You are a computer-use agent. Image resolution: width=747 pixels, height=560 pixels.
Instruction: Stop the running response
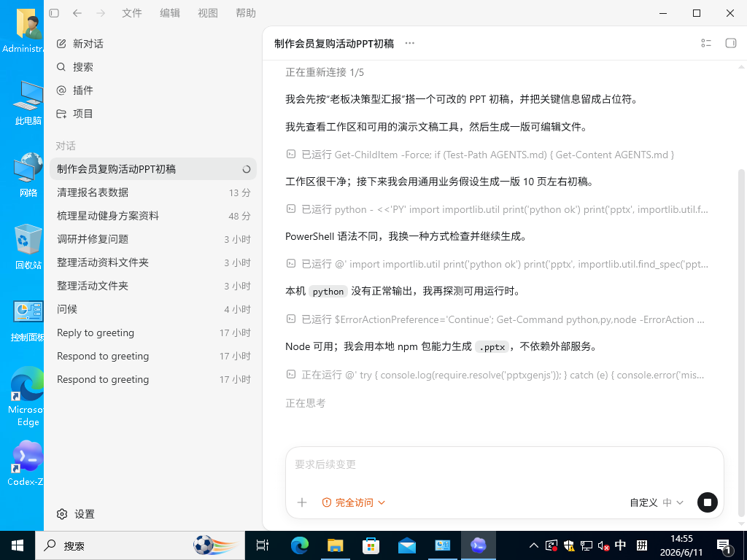[x=708, y=502]
